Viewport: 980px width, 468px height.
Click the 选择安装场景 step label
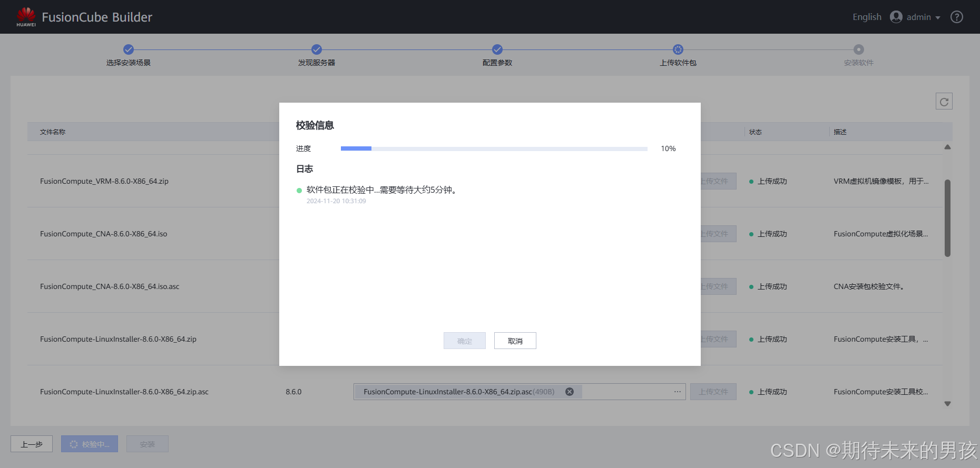[129, 63]
